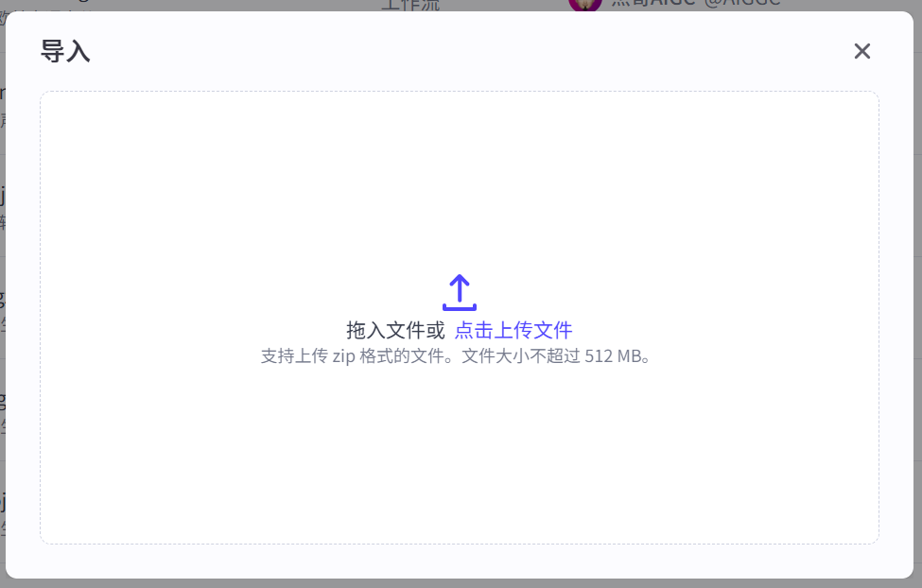Screen dimensions: 922x588
Task: Click the 导入 dialog title
Action: (65, 51)
